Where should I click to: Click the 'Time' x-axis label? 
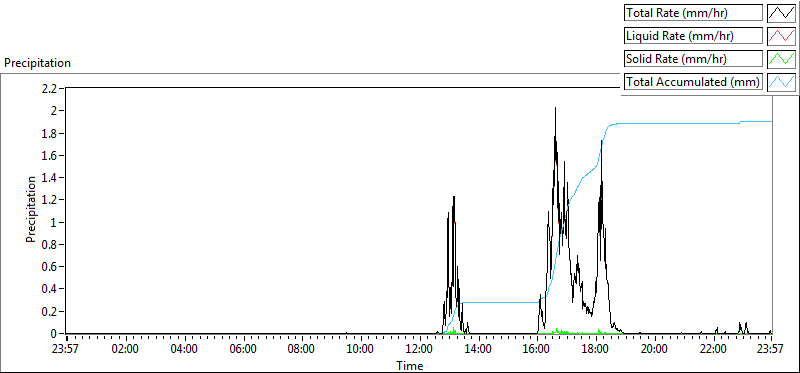click(410, 366)
